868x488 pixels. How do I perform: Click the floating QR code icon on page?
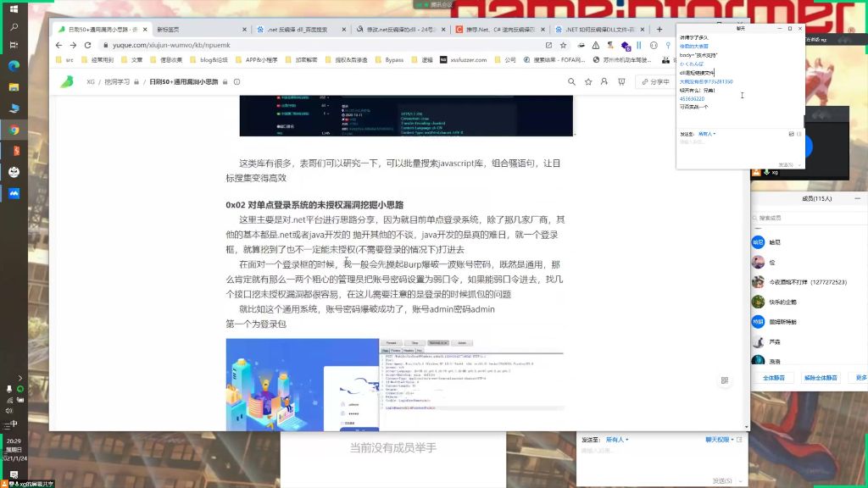[724, 380]
